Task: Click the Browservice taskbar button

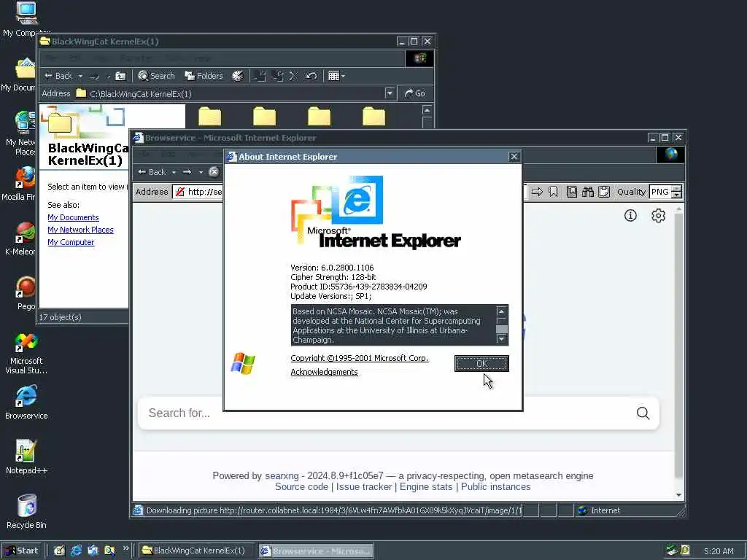Action: 316,551
